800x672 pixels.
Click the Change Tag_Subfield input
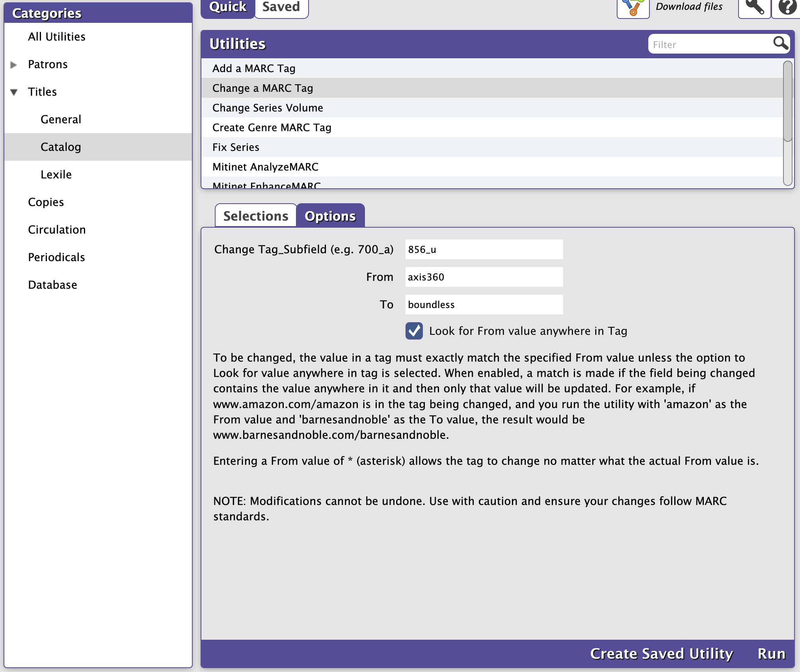pos(484,249)
